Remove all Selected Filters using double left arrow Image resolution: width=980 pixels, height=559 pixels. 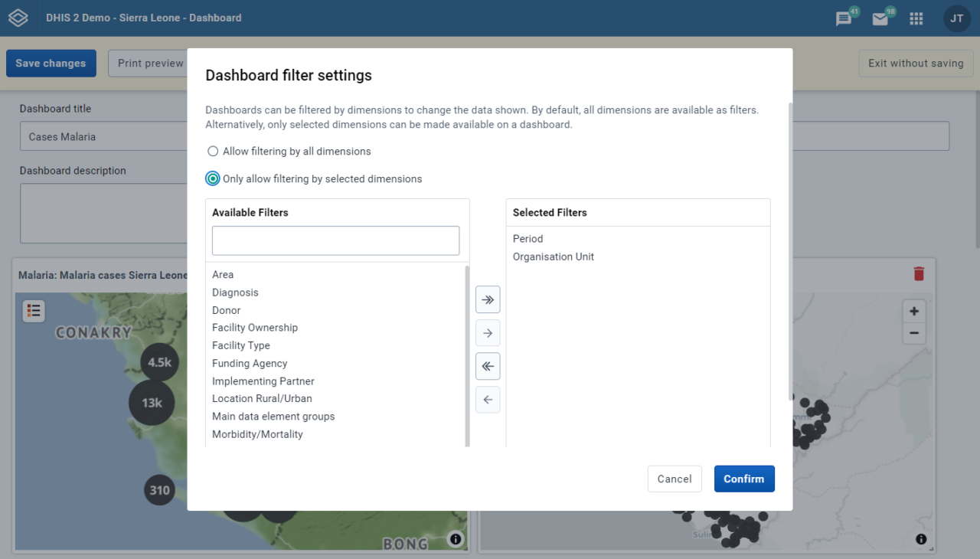pos(488,366)
